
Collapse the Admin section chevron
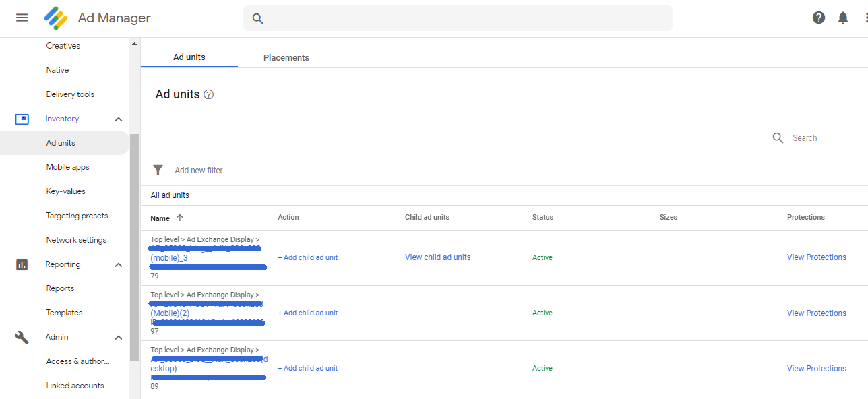tap(119, 338)
